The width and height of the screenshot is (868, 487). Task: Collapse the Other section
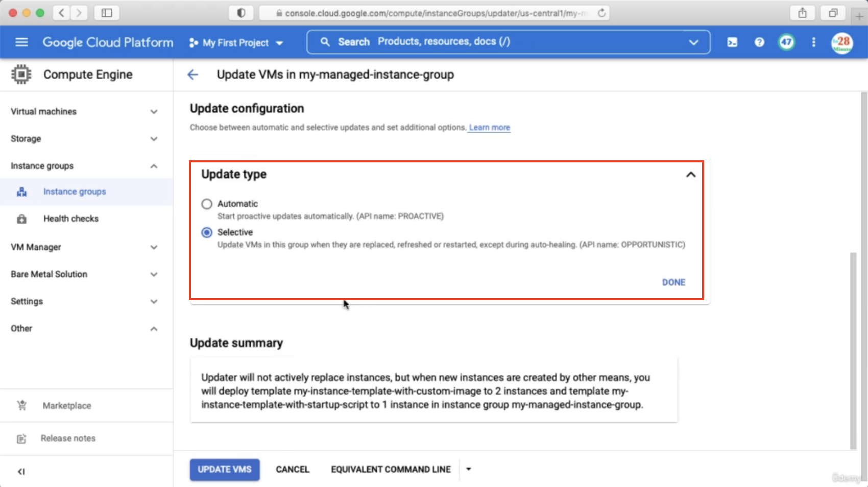click(x=154, y=329)
